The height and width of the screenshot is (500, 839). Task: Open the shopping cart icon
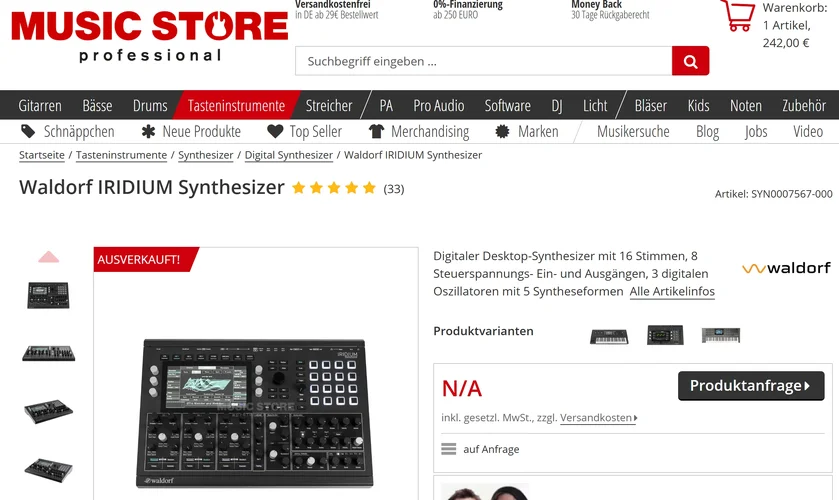tap(738, 16)
